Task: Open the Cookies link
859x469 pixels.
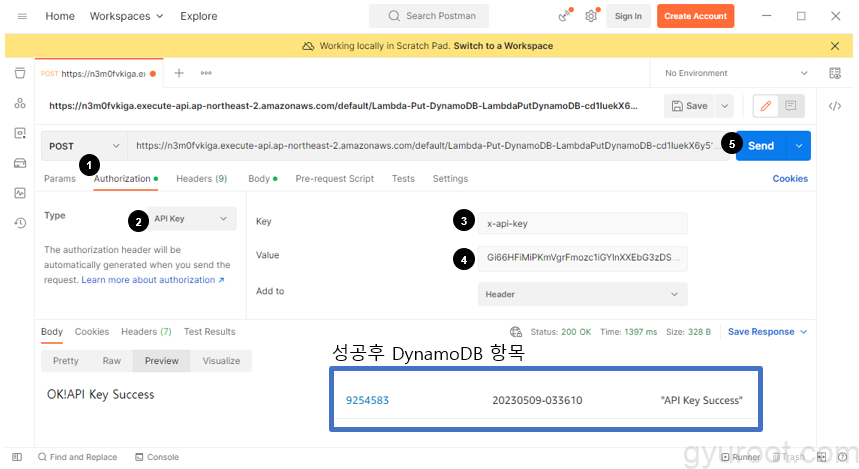Action: pos(790,179)
